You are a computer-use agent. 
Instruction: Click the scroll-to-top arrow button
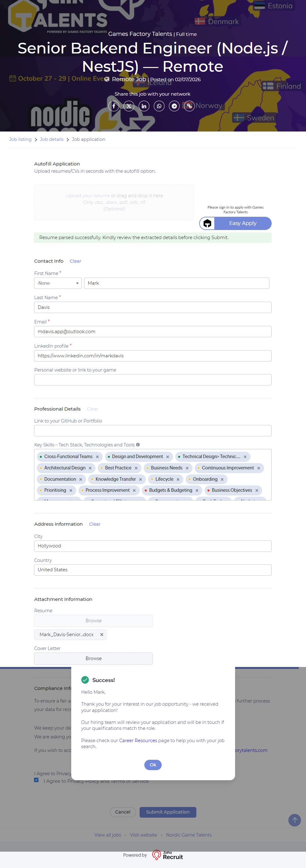(294, 820)
